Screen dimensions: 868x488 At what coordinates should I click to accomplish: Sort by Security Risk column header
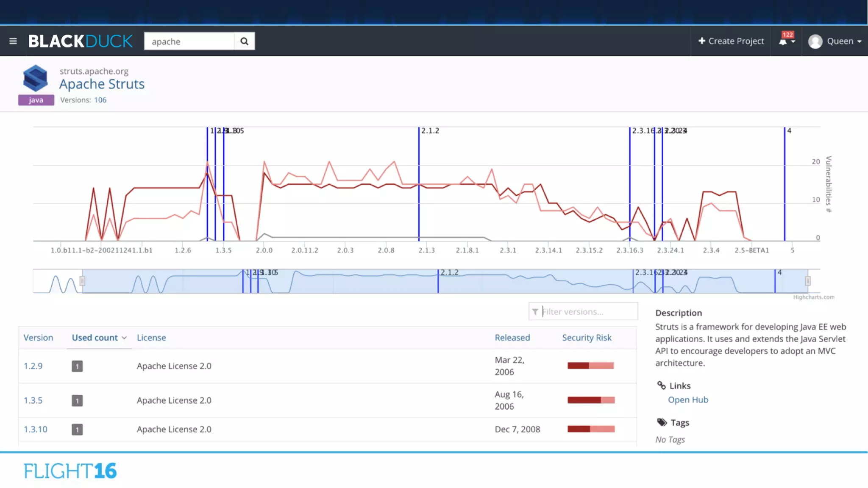click(x=587, y=338)
